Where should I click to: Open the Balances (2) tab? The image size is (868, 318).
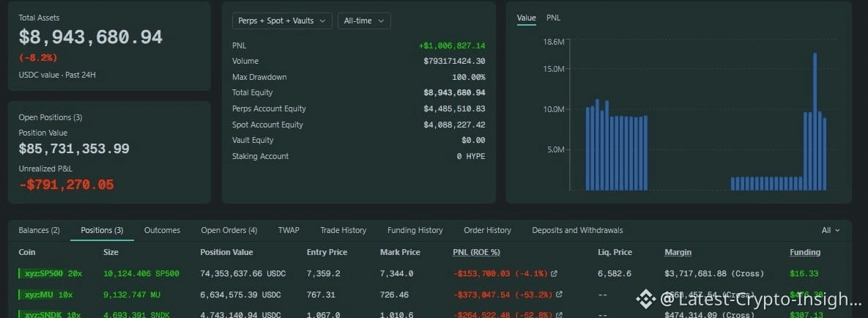40,230
